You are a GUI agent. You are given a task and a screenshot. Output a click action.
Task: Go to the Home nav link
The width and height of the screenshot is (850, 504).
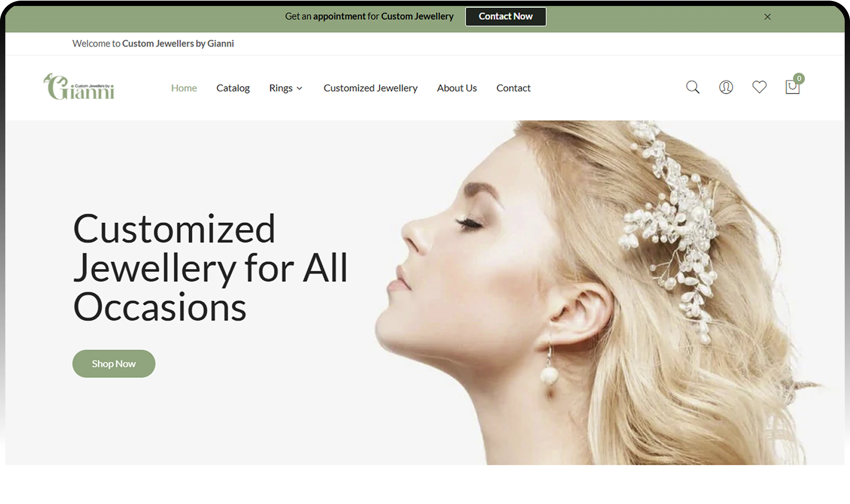point(184,88)
